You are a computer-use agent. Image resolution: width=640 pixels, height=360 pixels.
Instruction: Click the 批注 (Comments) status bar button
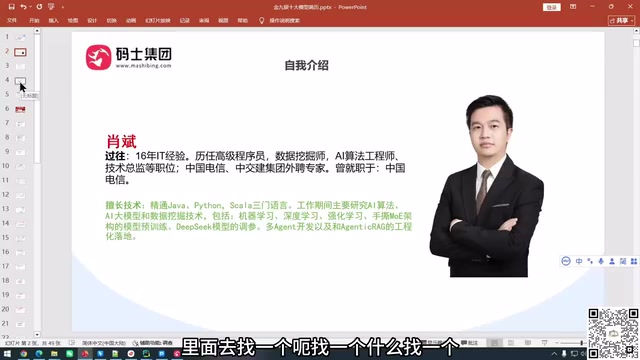point(469,343)
